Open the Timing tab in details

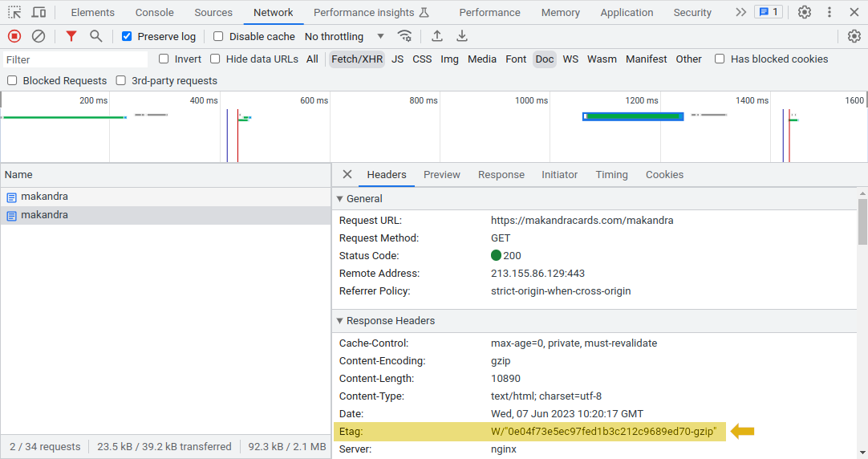click(611, 175)
